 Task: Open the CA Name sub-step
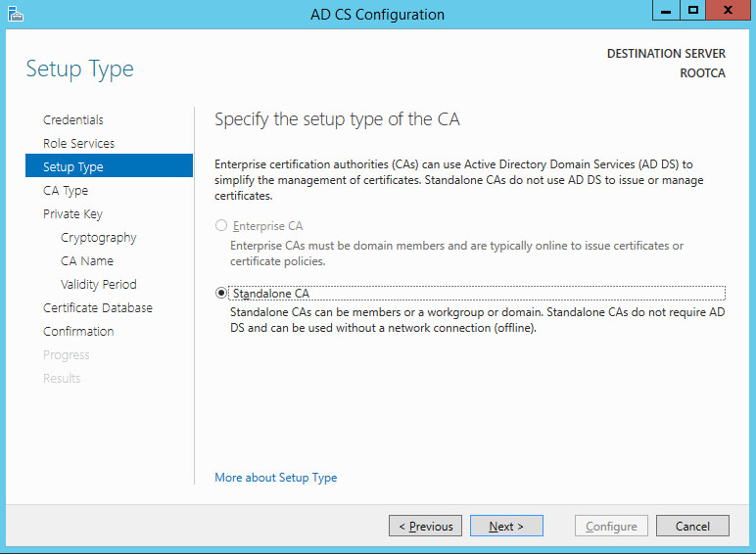[87, 261]
